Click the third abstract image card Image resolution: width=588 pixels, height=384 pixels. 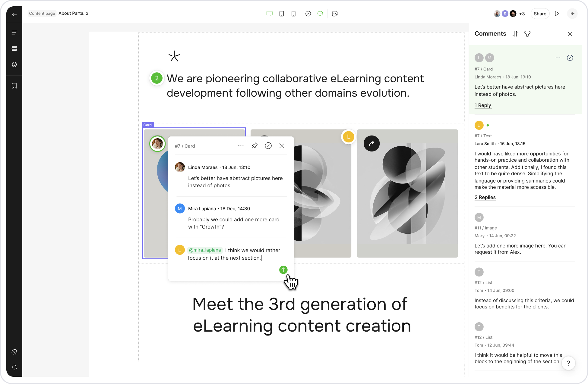click(407, 193)
